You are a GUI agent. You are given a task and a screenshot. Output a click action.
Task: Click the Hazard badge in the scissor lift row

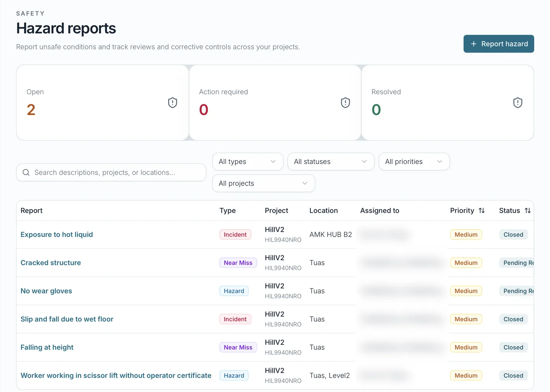tap(234, 376)
